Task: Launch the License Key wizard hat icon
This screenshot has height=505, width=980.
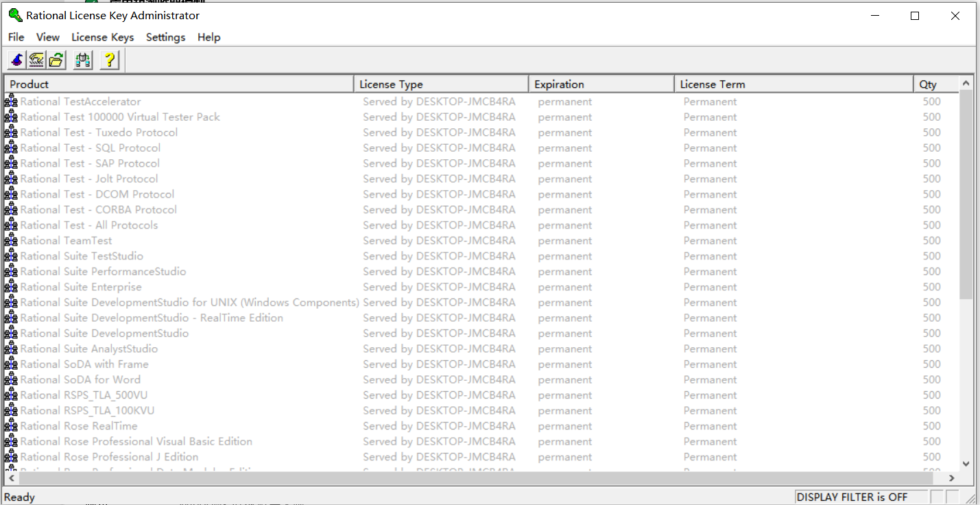Action: tap(17, 60)
